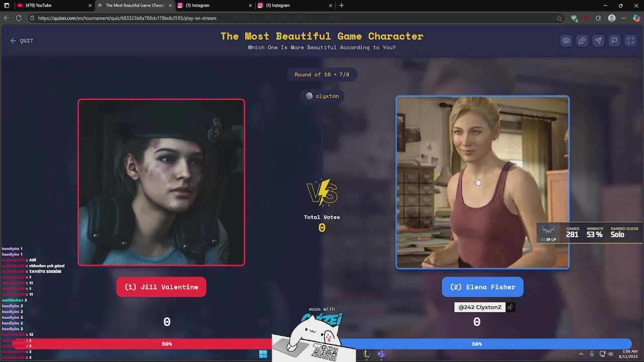Open the browser three-dot settings menu
This screenshot has width=644, height=362.
pyautogui.click(x=624, y=18)
